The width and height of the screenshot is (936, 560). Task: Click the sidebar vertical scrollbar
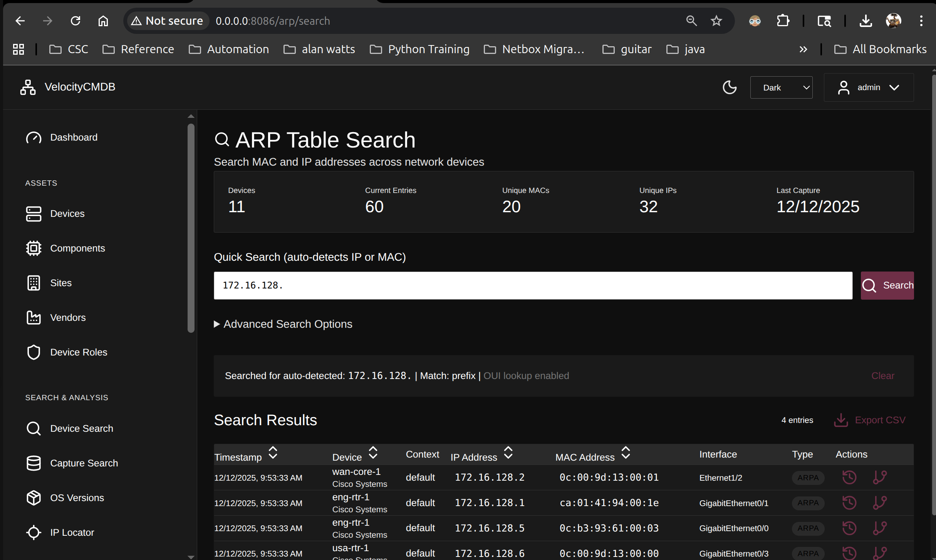coord(191,227)
